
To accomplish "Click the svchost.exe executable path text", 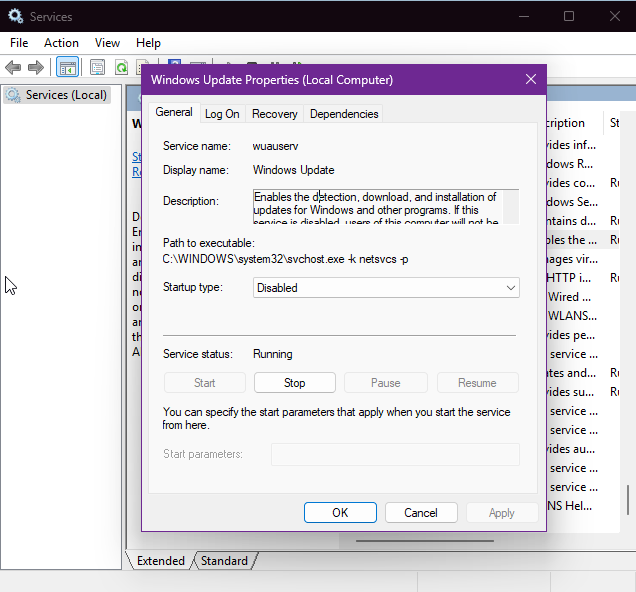I will click(x=286, y=259).
